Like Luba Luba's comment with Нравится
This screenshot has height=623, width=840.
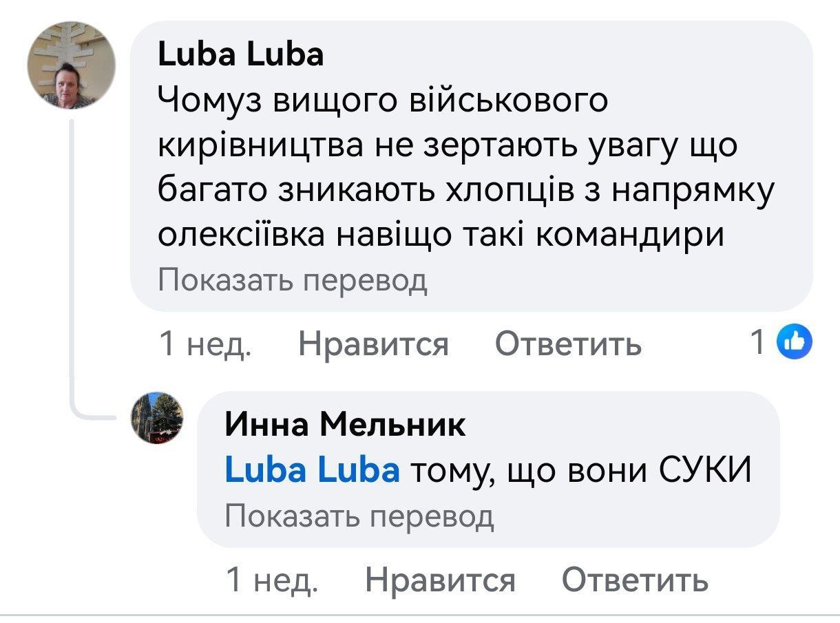374,344
